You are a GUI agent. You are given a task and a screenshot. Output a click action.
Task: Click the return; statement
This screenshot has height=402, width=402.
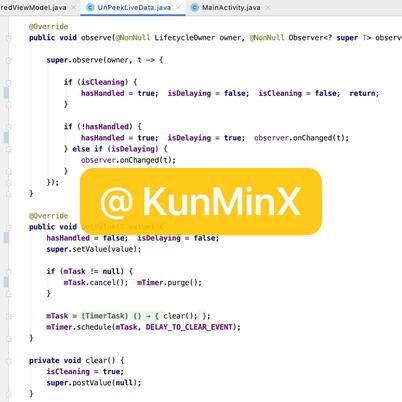coord(364,93)
